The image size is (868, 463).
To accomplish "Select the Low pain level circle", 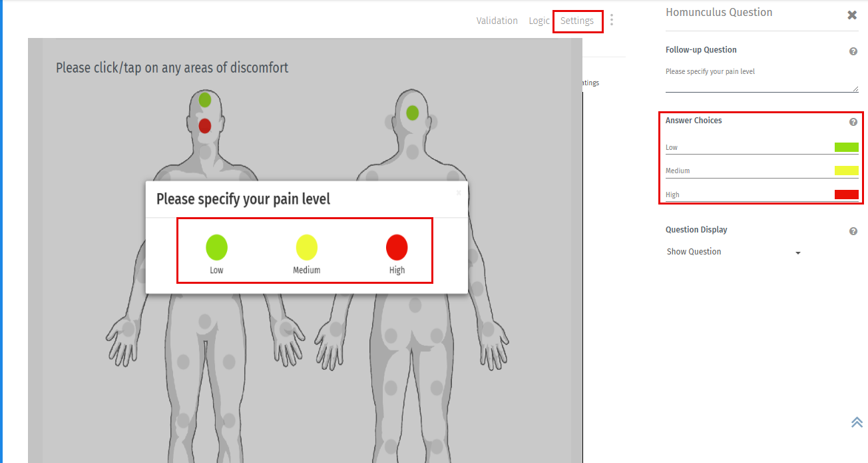I will (216, 247).
